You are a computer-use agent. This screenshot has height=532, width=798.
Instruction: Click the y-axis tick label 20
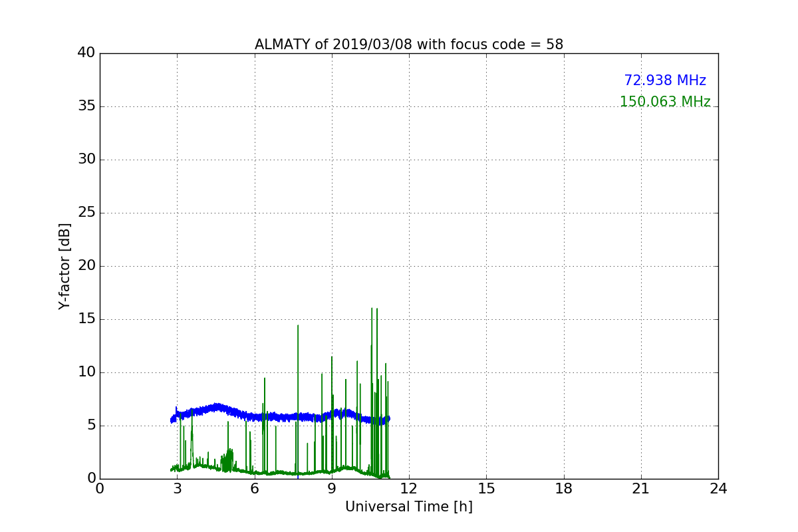click(x=86, y=266)
